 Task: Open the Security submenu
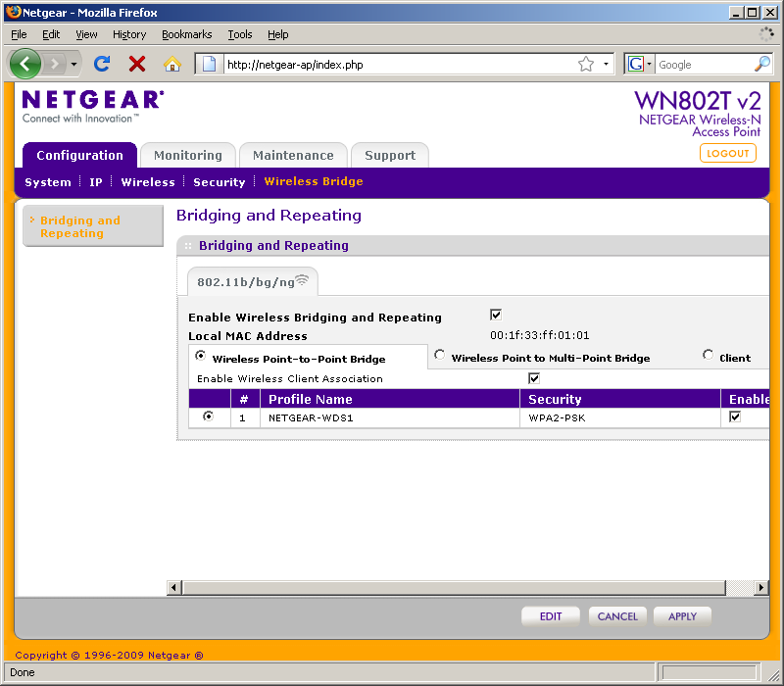coord(219,182)
